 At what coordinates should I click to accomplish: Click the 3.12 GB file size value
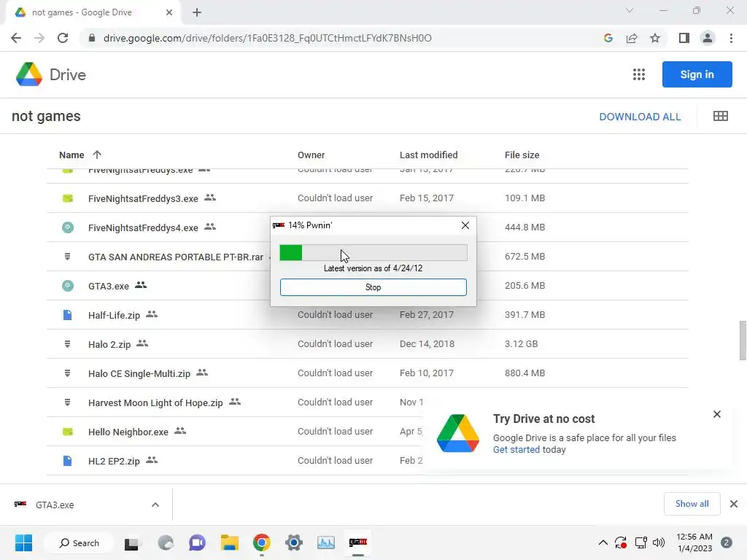[x=521, y=344]
